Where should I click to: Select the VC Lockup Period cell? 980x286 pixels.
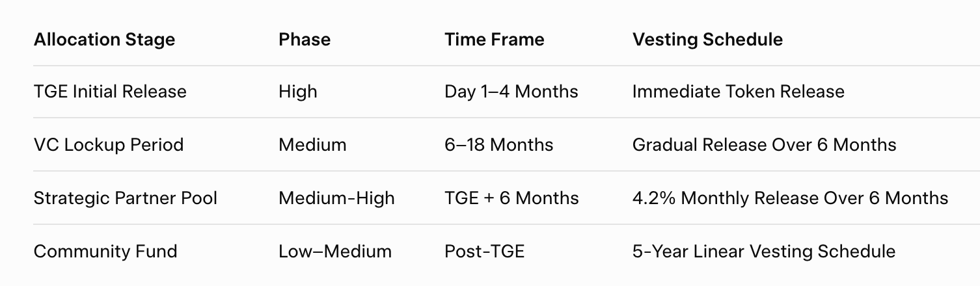(x=109, y=144)
